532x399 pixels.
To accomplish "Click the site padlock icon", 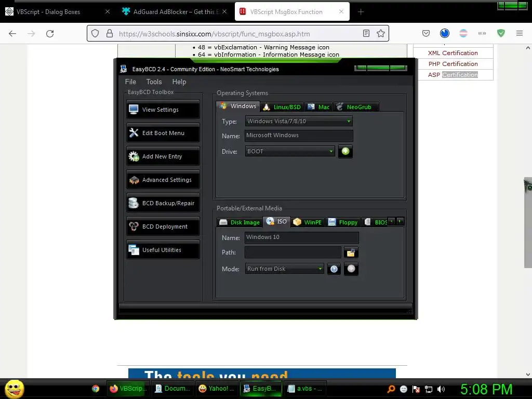I will [110, 33].
